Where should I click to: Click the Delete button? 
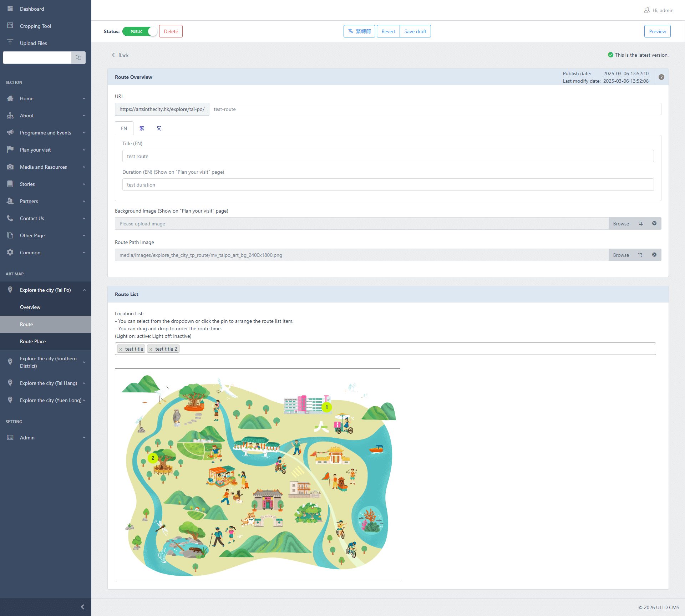coord(171,31)
